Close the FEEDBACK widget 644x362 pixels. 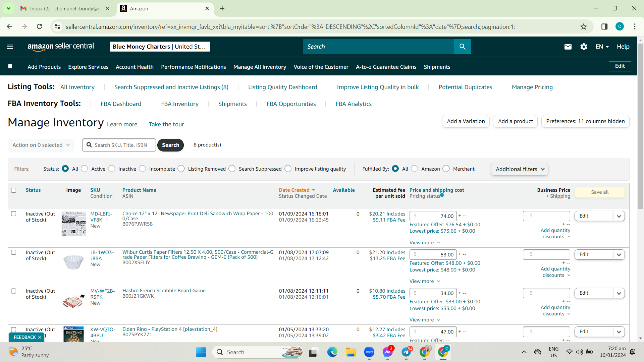pos(40,337)
